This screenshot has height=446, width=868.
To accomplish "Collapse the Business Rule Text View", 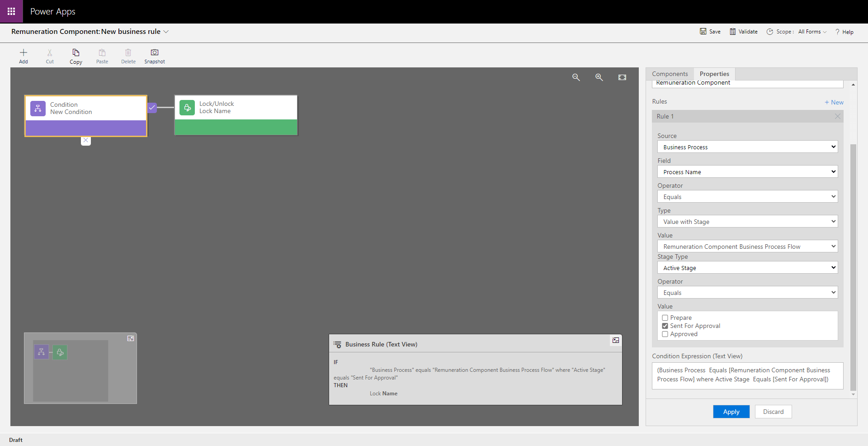I will click(x=616, y=340).
